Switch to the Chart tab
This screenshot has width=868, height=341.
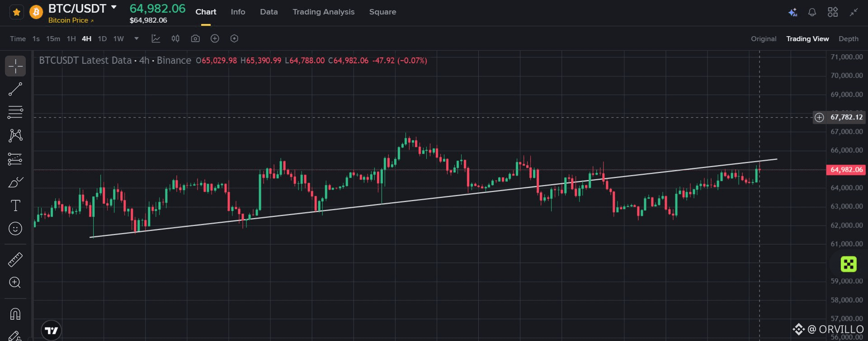pyautogui.click(x=206, y=12)
